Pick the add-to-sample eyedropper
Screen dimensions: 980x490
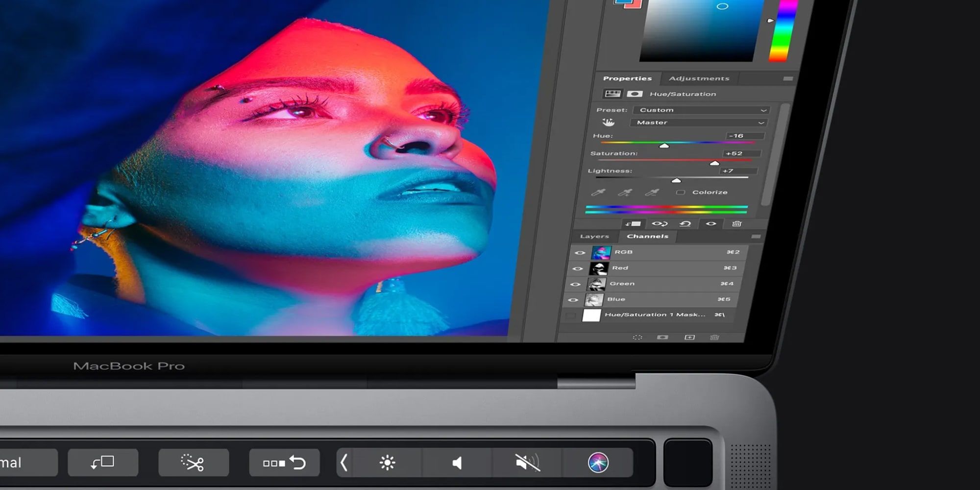(625, 192)
